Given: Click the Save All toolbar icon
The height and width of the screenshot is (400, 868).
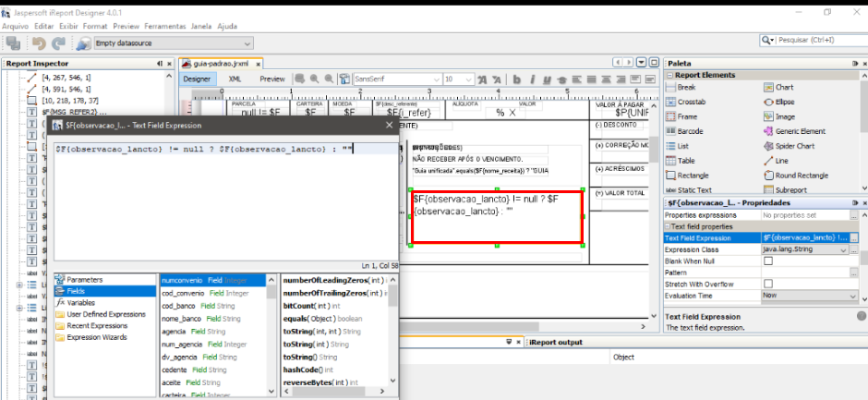Looking at the screenshot, I should pos(13,43).
